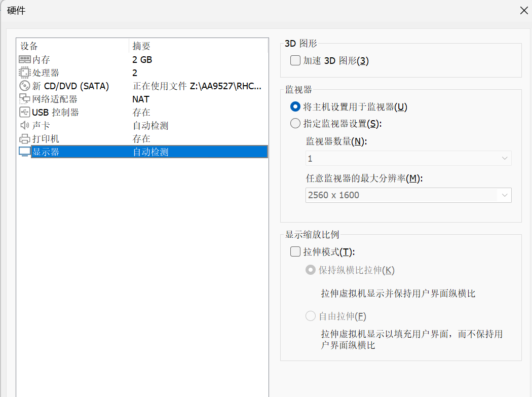532x397 pixels.
Task: Select the 内存 row in device list
Action: [143, 59]
